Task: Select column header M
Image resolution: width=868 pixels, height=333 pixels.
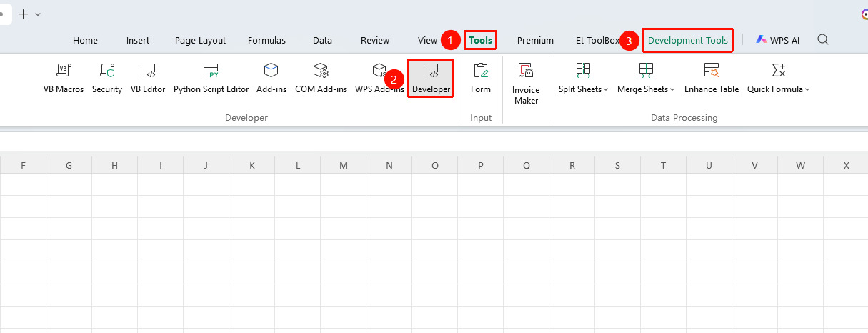Action: click(x=343, y=165)
